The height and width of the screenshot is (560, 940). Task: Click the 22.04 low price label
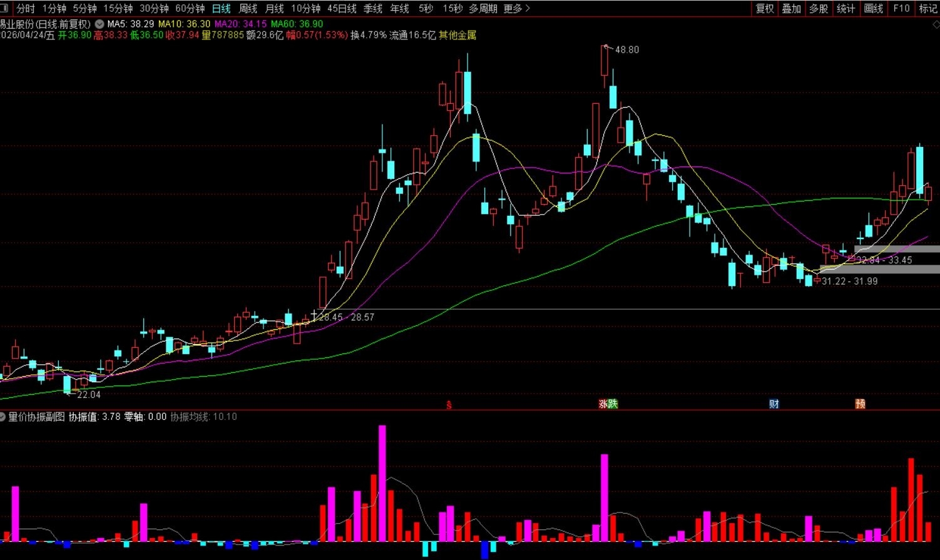(89, 395)
